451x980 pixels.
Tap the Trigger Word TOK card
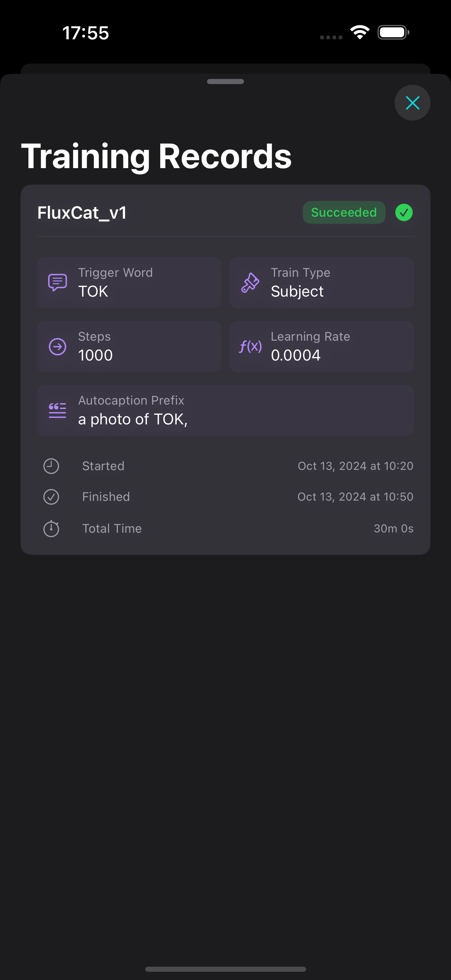(129, 283)
